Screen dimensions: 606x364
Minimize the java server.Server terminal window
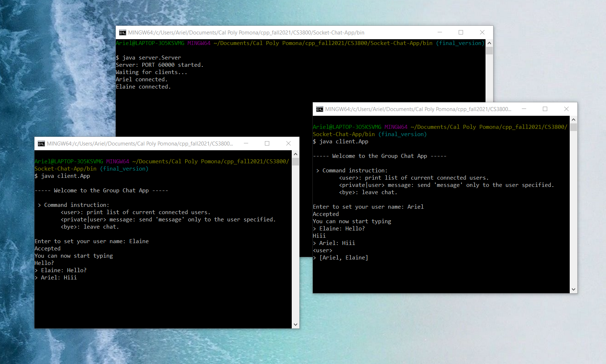pyautogui.click(x=439, y=32)
